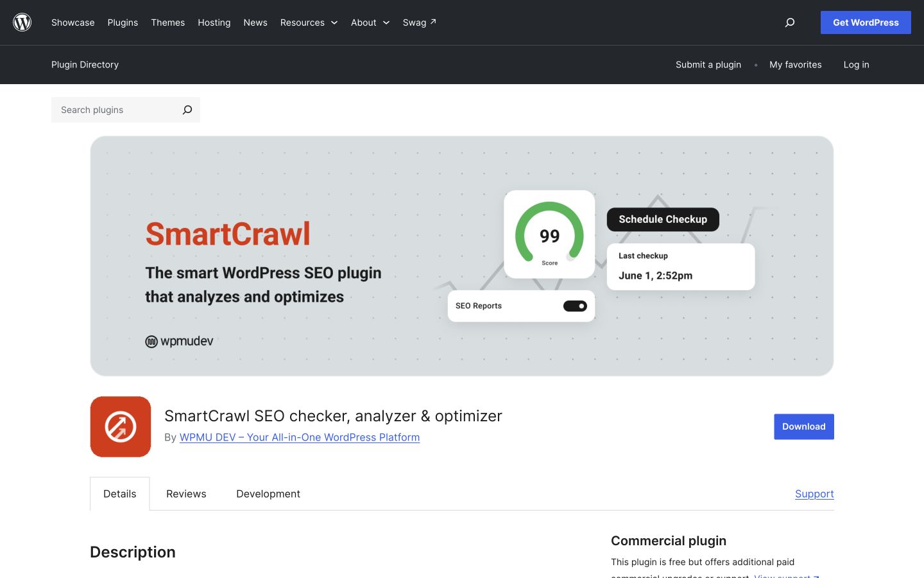Open Themes in top navigation

click(168, 22)
